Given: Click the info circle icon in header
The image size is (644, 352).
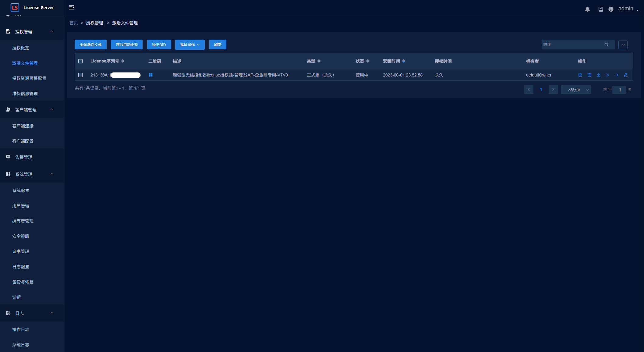Looking at the screenshot, I should pos(611,9).
